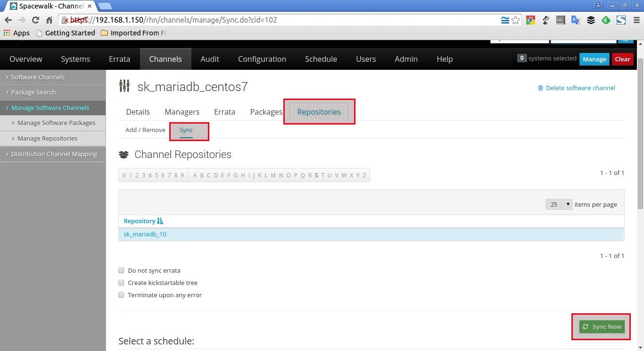Open the Add / Remove subtab
The width and height of the screenshot is (644, 351).
pyautogui.click(x=146, y=130)
